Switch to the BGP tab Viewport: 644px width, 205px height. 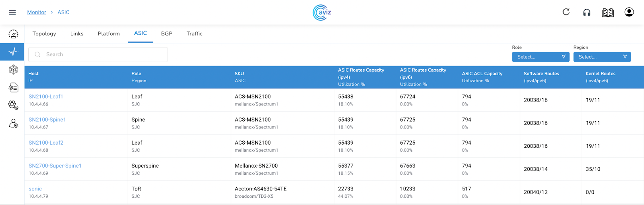pyautogui.click(x=167, y=34)
